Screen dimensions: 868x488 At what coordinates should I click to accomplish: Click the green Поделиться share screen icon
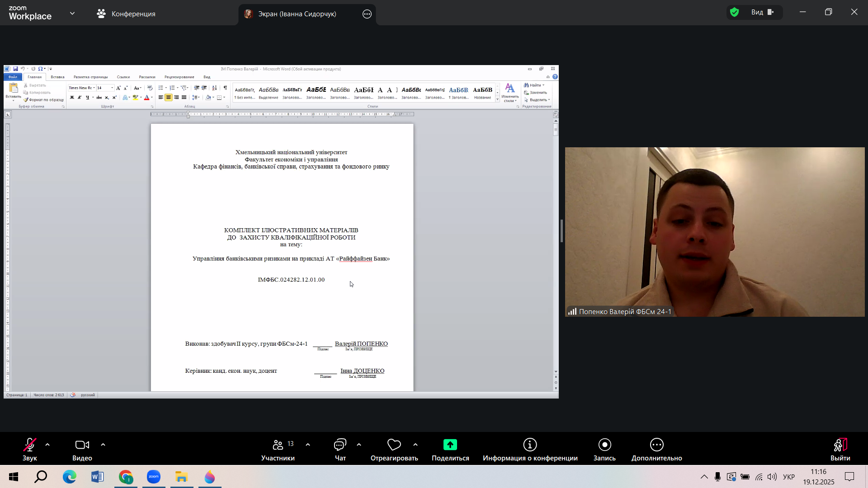click(x=450, y=445)
